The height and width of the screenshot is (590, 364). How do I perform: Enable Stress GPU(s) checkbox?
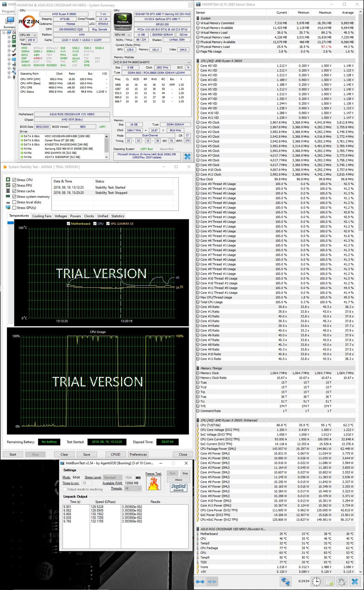14,208
